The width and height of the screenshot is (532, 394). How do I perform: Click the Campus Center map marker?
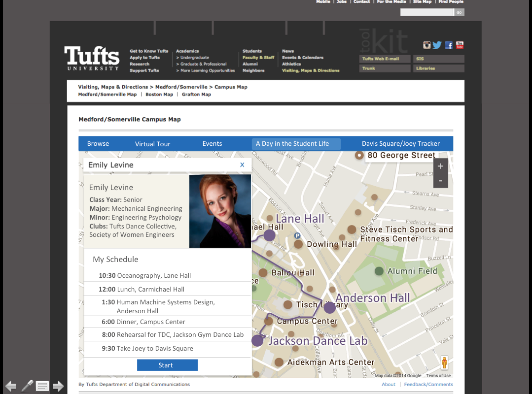pyautogui.click(x=268, y=321)
